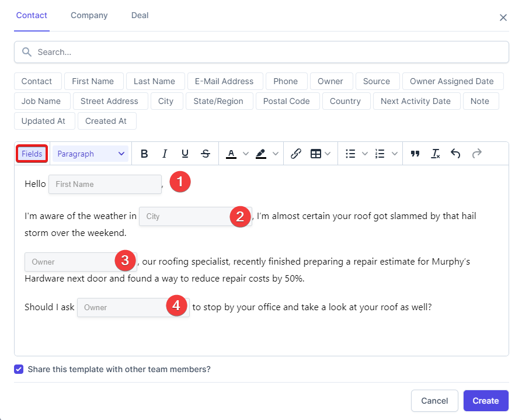Expand the highlight color options chevron
The height and width of the screenshot is (420, 522).
pyautogui.click(x=275, y=153)
